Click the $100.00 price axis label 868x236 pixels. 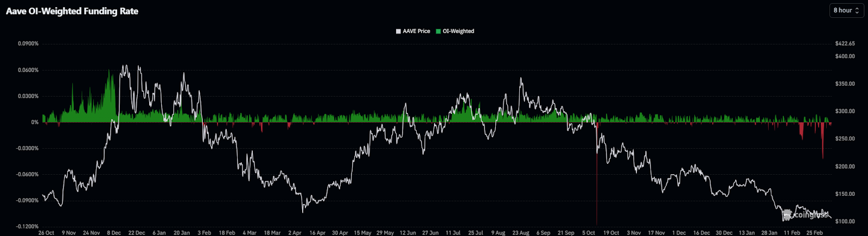point(845,221)
